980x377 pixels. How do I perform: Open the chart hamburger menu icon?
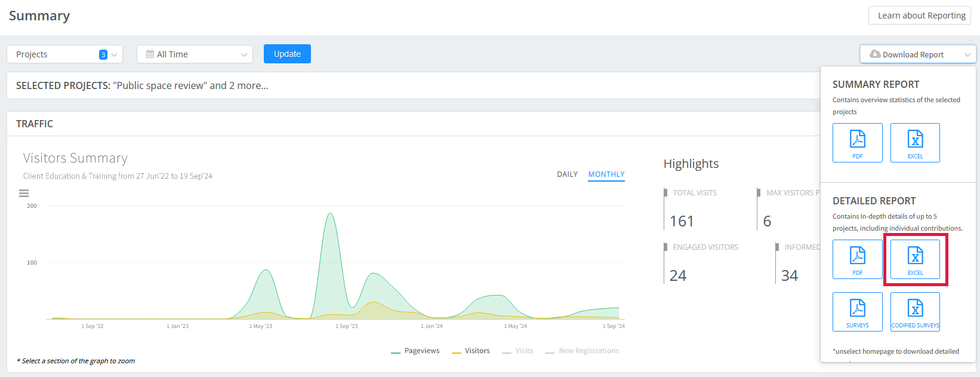24,194
